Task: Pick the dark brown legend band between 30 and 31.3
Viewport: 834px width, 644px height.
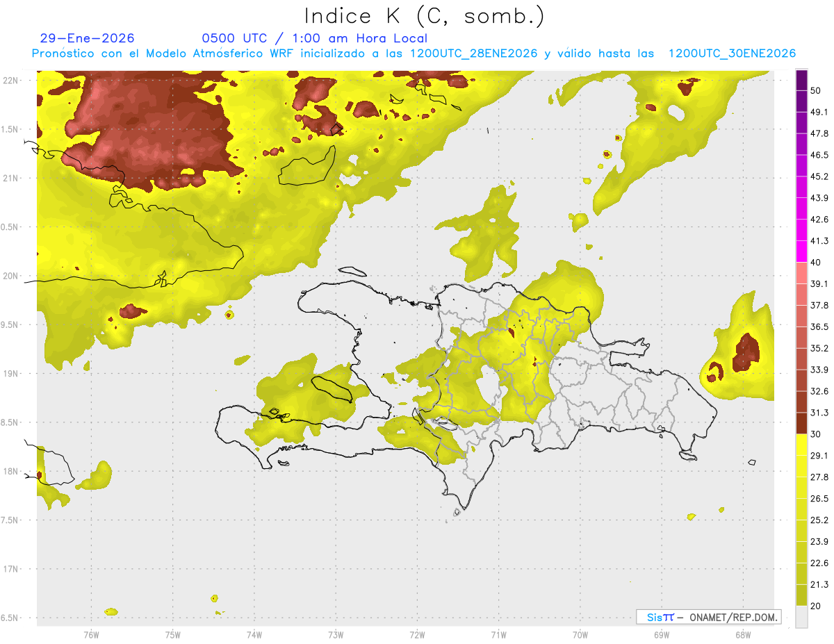Action: pyautogui.click(x=801, y=423)
